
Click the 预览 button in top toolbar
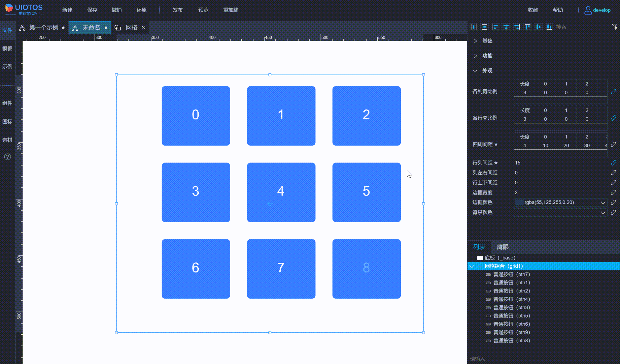click(203, 10)
